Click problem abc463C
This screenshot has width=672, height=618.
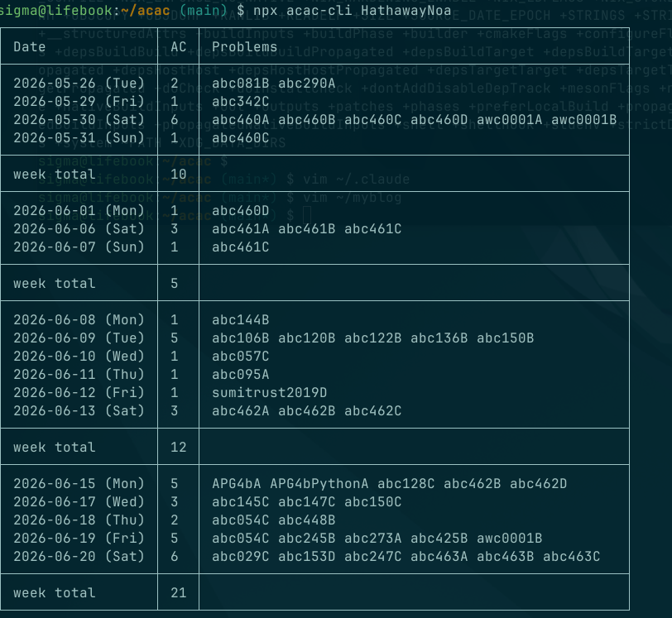(572, 557)
